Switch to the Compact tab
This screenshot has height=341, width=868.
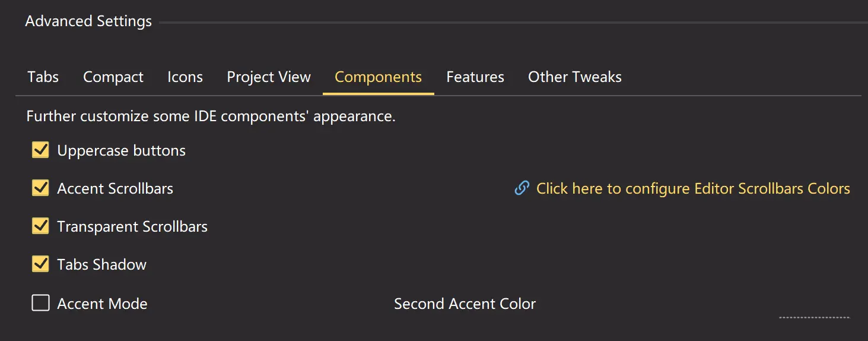[x=113, y=77]
